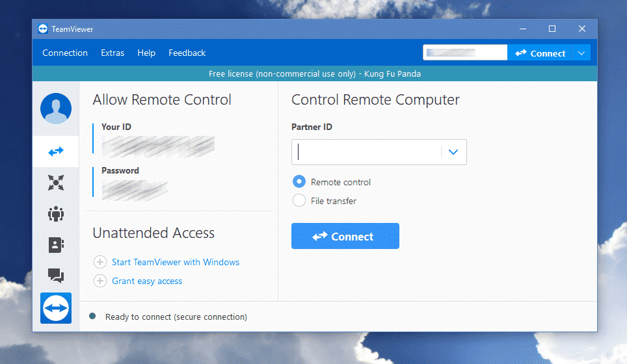Screen dimensions: 627x364
Task: Select the File transfer radio option
Action: pos(299,201)
